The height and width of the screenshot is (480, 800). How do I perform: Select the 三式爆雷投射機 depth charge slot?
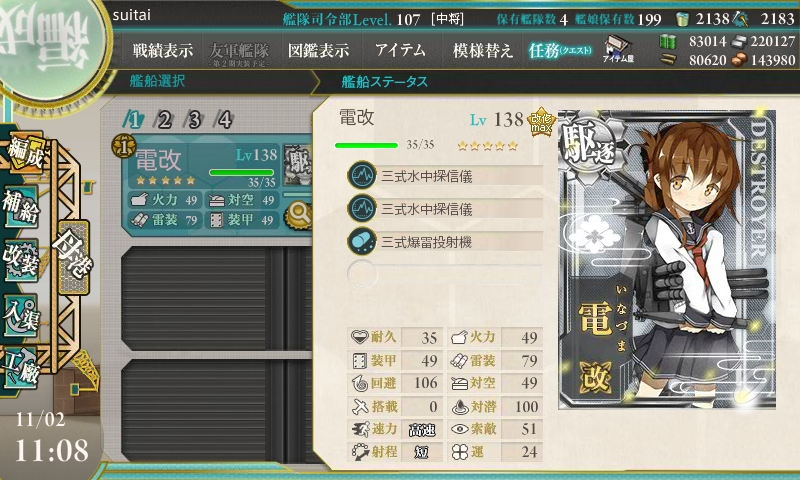point(444,242)
